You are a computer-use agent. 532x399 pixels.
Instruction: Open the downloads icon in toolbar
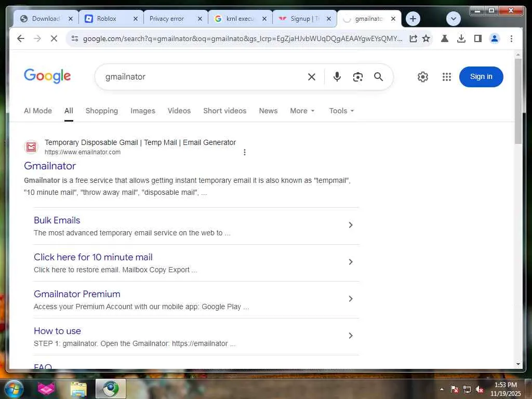(461, 38)
